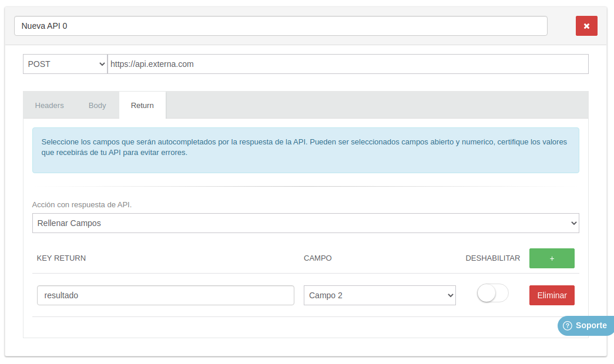Viewport: 614px width, 364px height.
Task: Click the chevron on the Campo 2 selector
Action: click(x=449, y=295)
